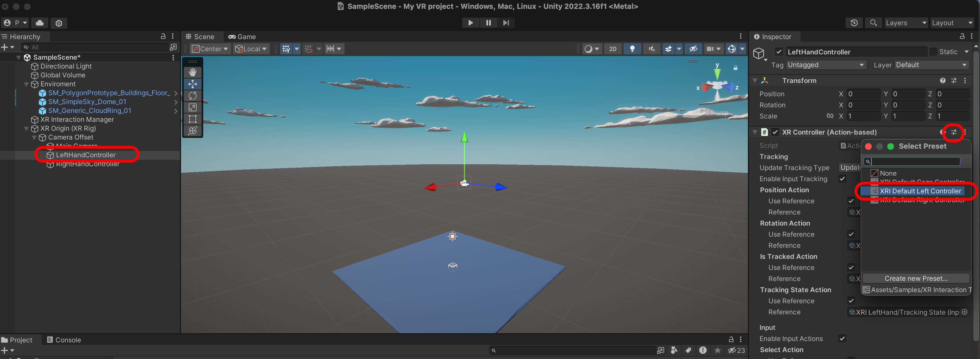
Task: Select the Rect tool
Action: (x=192, y=119)
